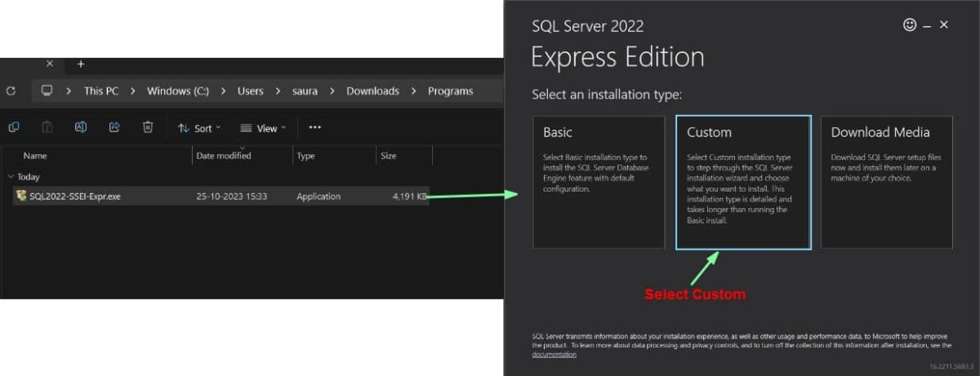The height and width of the screenshot is (376, 980).
Task: Expand chevron before This PC breadcrumb
Action: 69,91
